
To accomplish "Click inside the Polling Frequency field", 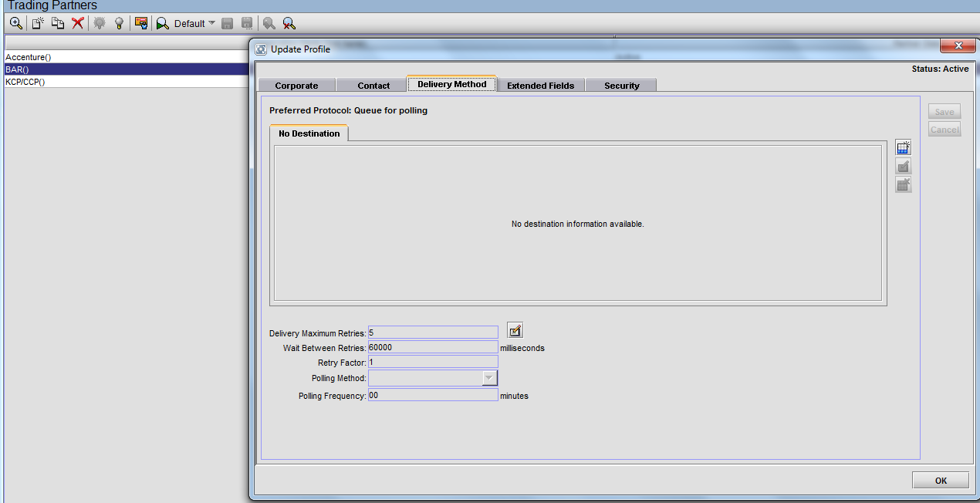I will pos(432,394).
